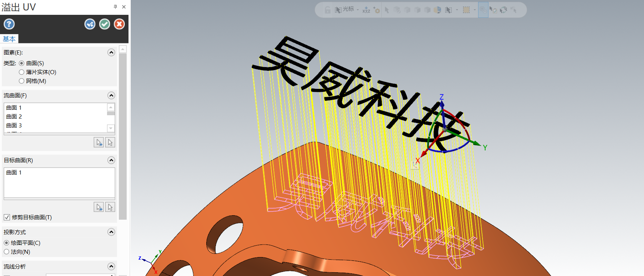Image resolution: width=644 pixels, height=276 pixels.
Task: Add selection to 目标曲面 list
Action: [99, 207]
